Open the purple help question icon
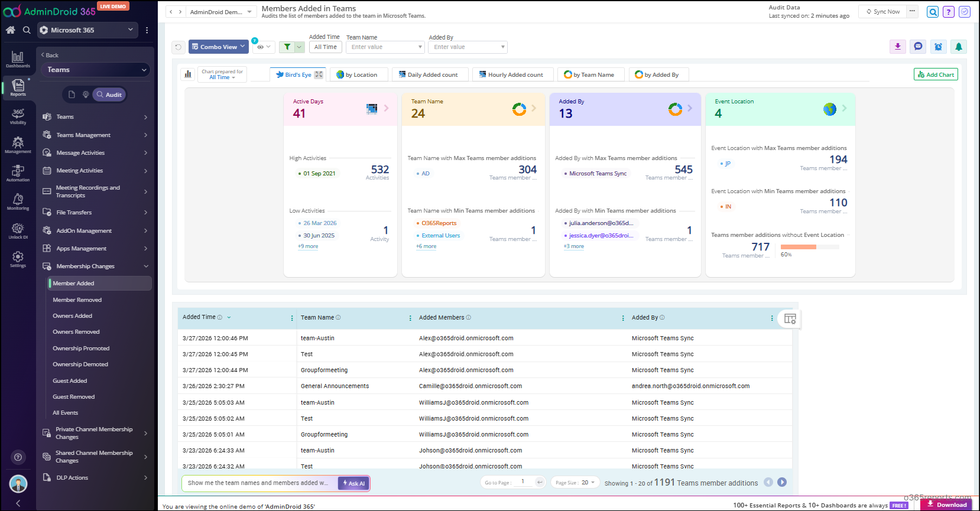The height and width of the screenshot is (511, 980). tap(949, 12)
